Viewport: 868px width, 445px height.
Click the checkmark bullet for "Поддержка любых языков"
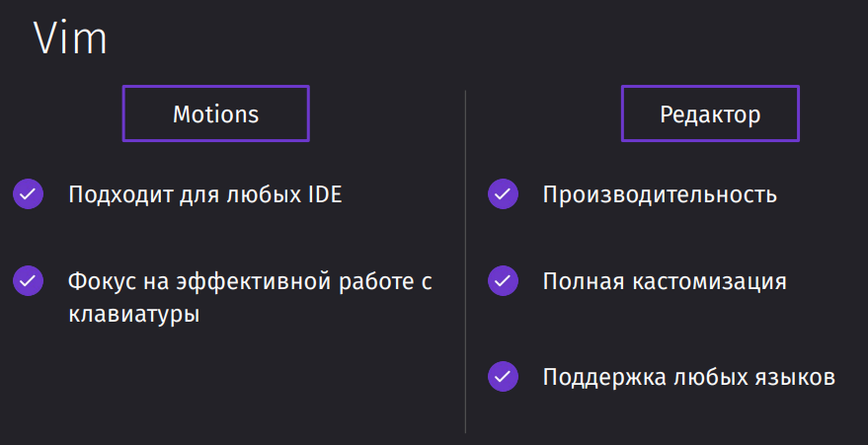[503, 377]
